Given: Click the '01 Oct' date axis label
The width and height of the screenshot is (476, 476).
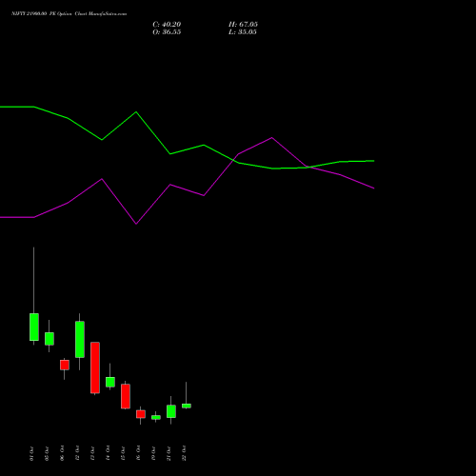Looking at the screenshot, I should click(31, 453).
